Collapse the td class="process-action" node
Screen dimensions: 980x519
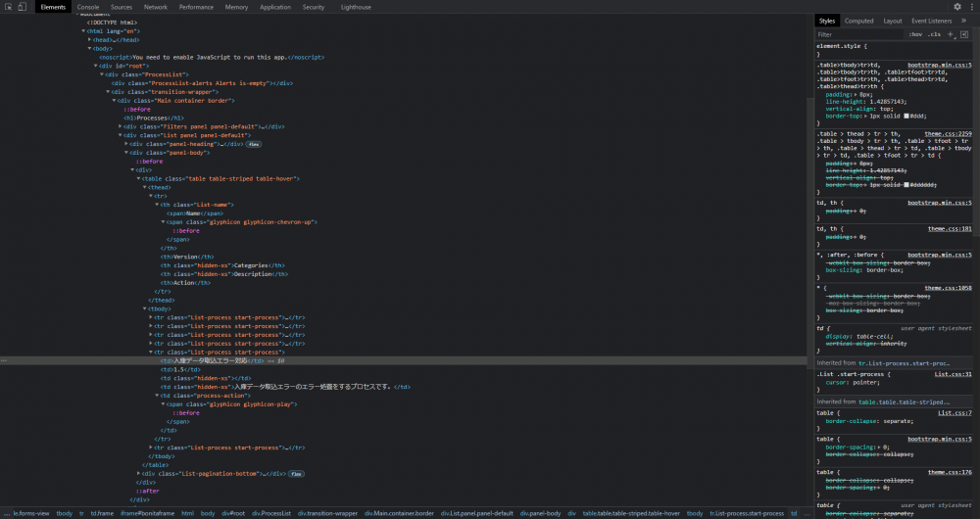click(157, 396)
